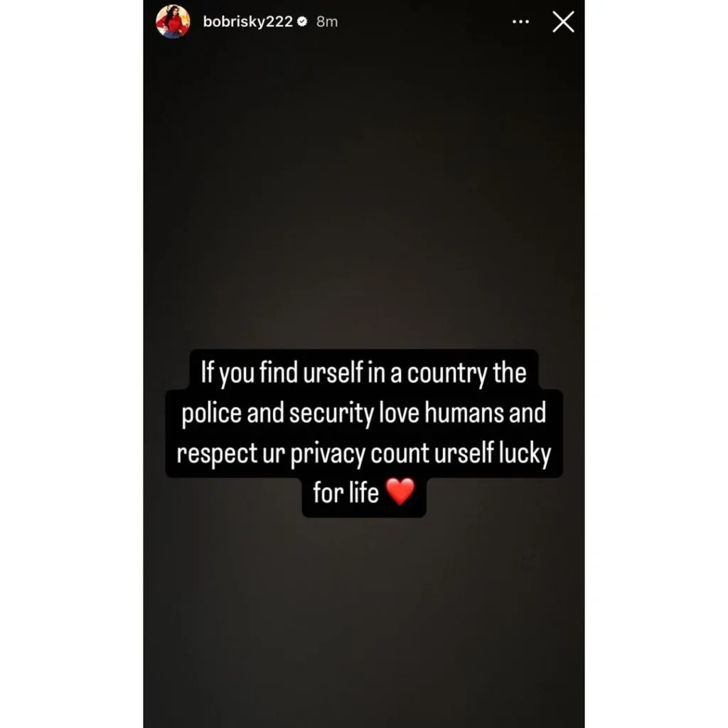The image size is (728, 728).
Task: Click the words 'love humans and'
Action: [462, 413]
